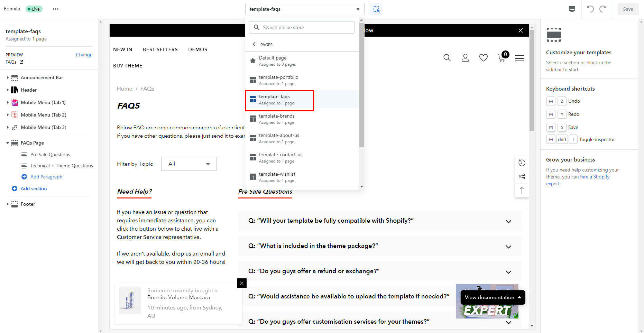
Task: Select template-portfolio from the pages list
Action: point(278,80)
